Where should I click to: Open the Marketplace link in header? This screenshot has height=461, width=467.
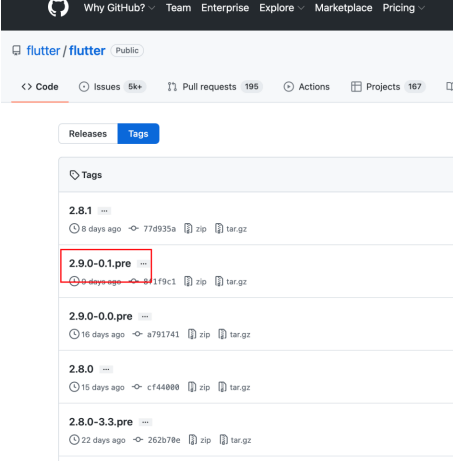click(x=343, y=8)
